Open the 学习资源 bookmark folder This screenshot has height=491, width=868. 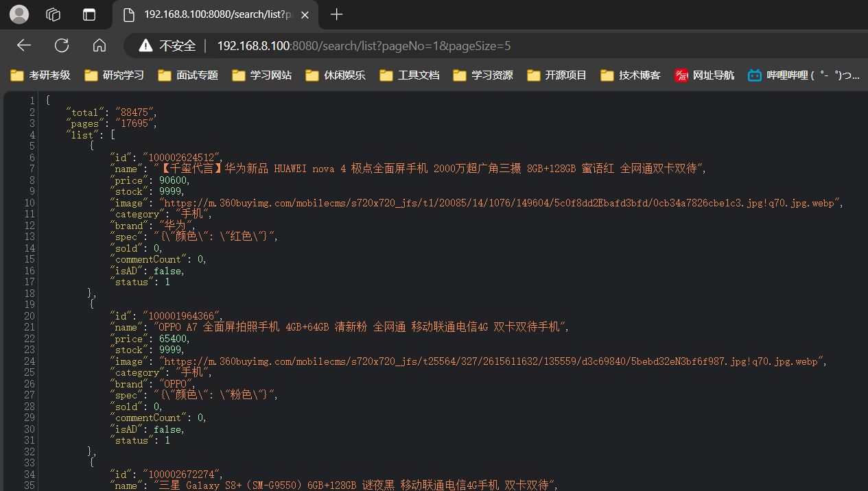click(483, 75)
